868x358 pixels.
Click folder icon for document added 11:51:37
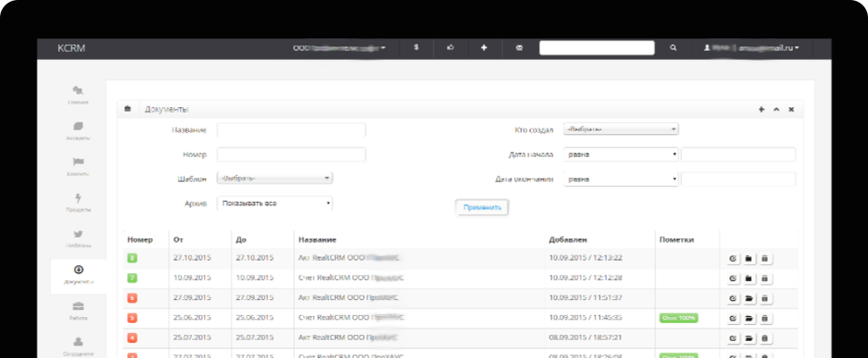tap(748, 298)
